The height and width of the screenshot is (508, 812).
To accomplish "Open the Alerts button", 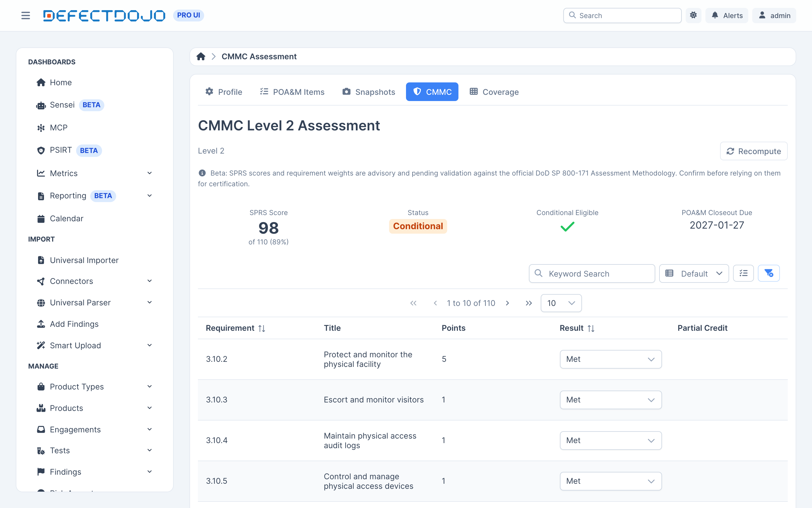I will (x=727, y=16).
